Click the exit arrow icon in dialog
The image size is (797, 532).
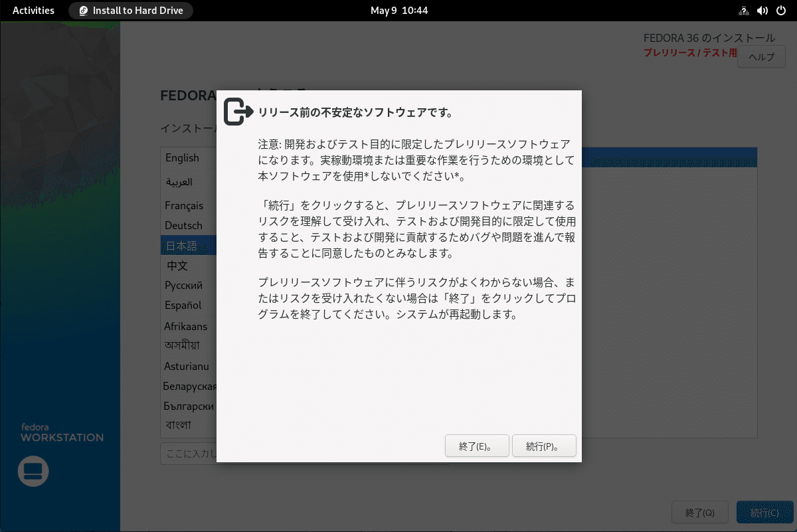coord(238,112)
